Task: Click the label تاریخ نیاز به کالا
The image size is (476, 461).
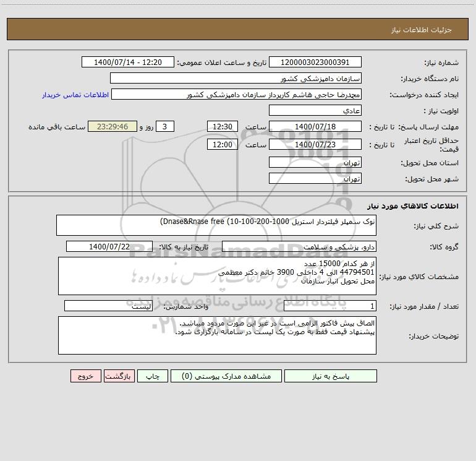Action: point(184,247)
